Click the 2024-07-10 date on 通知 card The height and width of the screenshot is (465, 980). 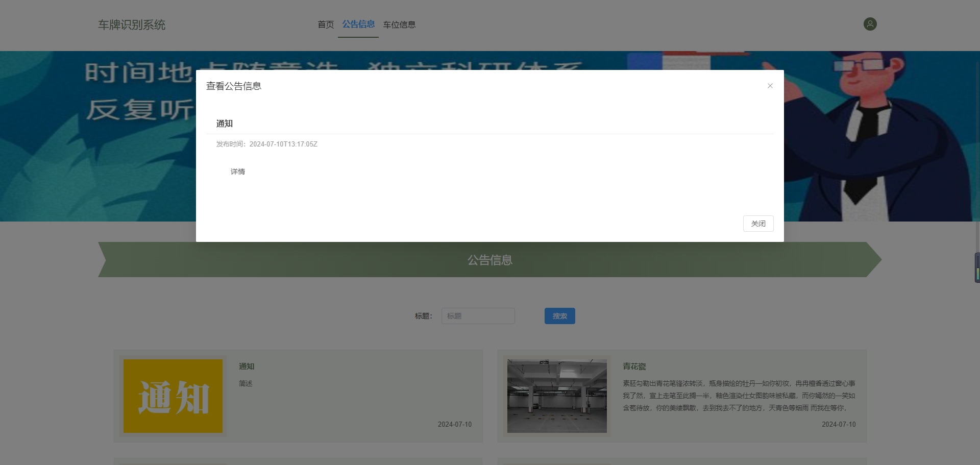tap(454, 424)
